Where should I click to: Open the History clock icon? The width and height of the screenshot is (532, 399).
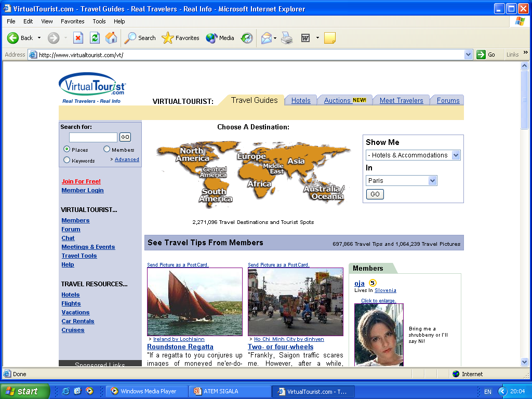(247, 38)
